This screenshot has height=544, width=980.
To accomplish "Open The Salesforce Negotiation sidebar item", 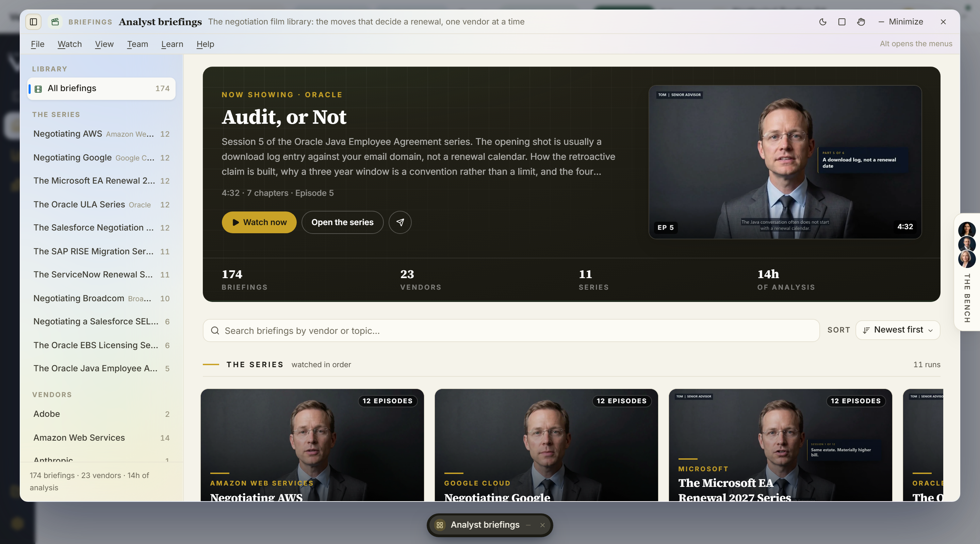I will [x=101, y=227].
